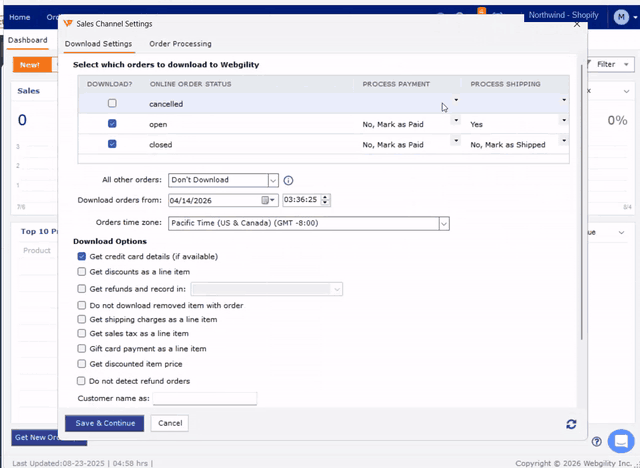Expand the Orders time zone dropdown
Viewport: 640px width, 468px height.
tap(444, 224)
